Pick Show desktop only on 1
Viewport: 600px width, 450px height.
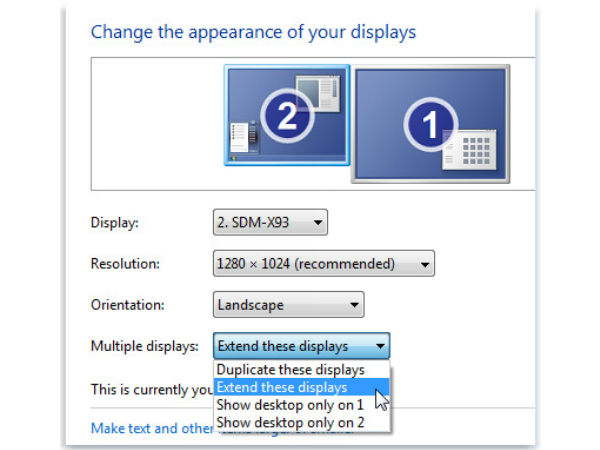290,405
